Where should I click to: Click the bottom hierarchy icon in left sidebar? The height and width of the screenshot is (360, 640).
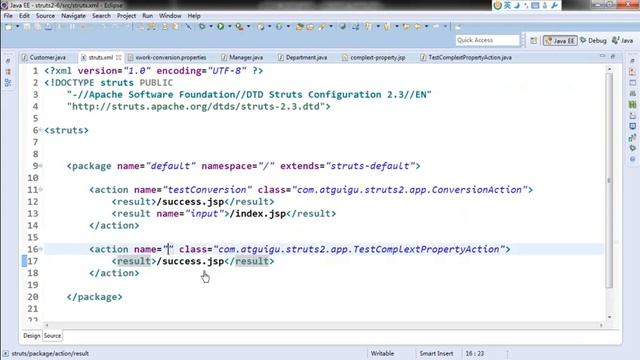8,83
